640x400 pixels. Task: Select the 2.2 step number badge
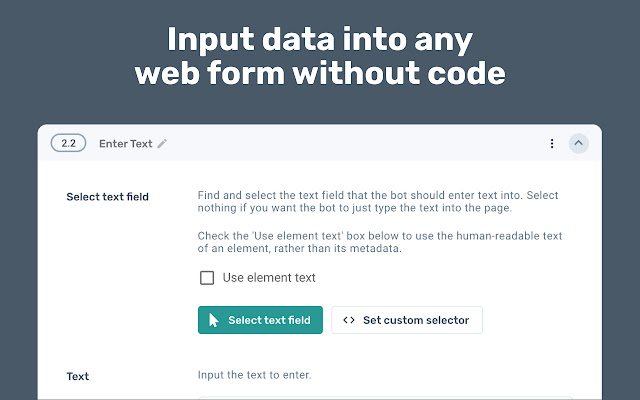click(68, 144)
